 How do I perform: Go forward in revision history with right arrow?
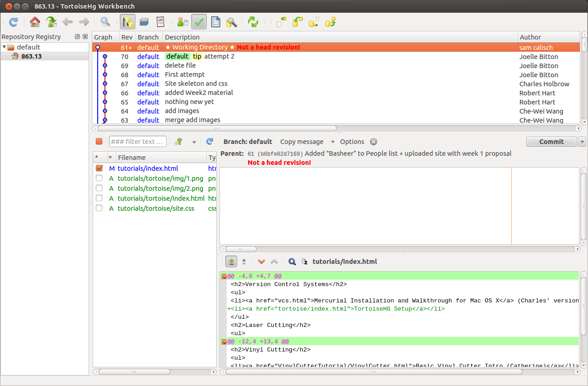pos(84,21)
